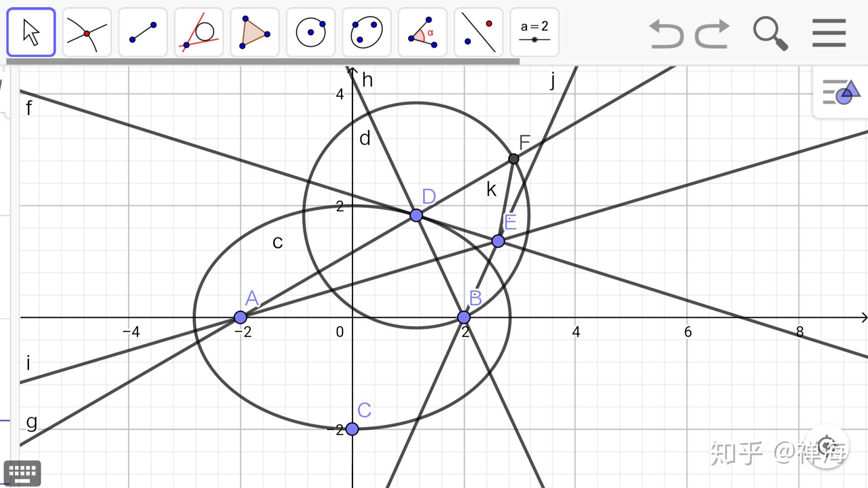This screenshot has width=868, height=488.
Task: Choose the Conic through points tool
Action: coord(367,32)
